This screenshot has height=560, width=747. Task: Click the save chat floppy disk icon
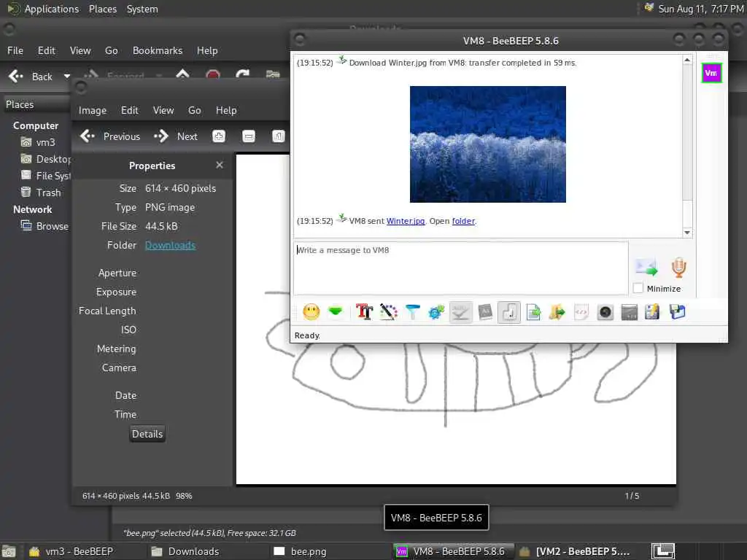pyautogui.click(x=677, y=312)
